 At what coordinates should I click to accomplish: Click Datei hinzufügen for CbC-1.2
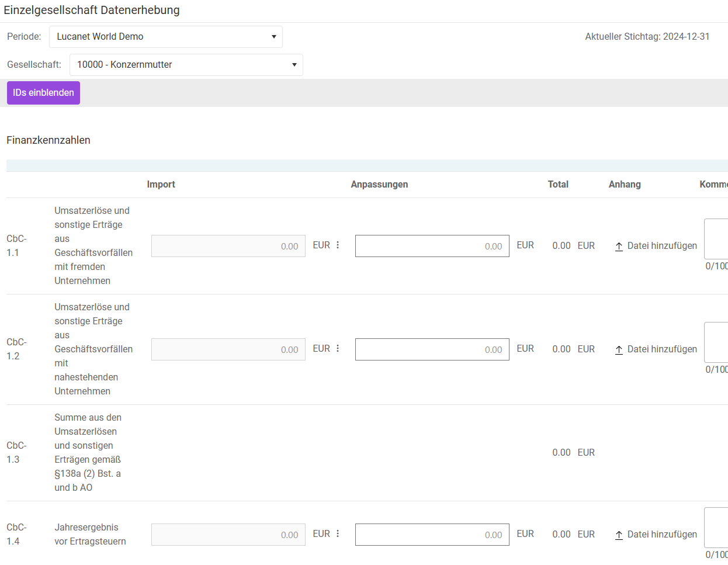[661, 349]
